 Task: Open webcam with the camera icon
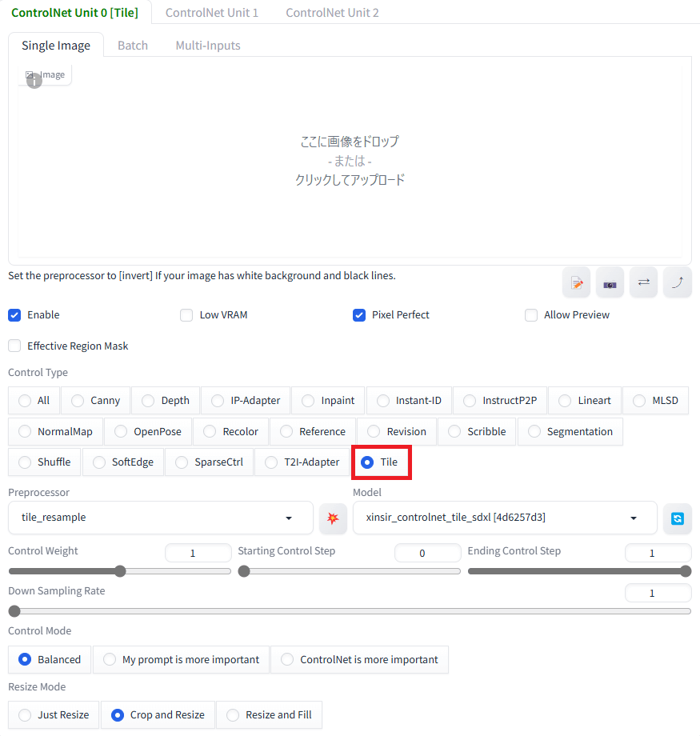(x=610, y=282)
